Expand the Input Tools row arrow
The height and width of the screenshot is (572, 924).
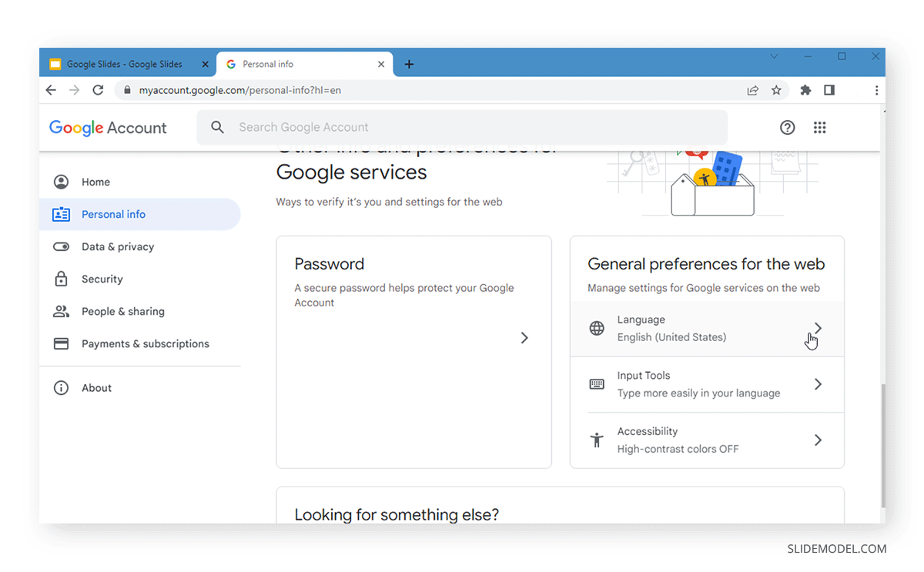pos(818,384)
